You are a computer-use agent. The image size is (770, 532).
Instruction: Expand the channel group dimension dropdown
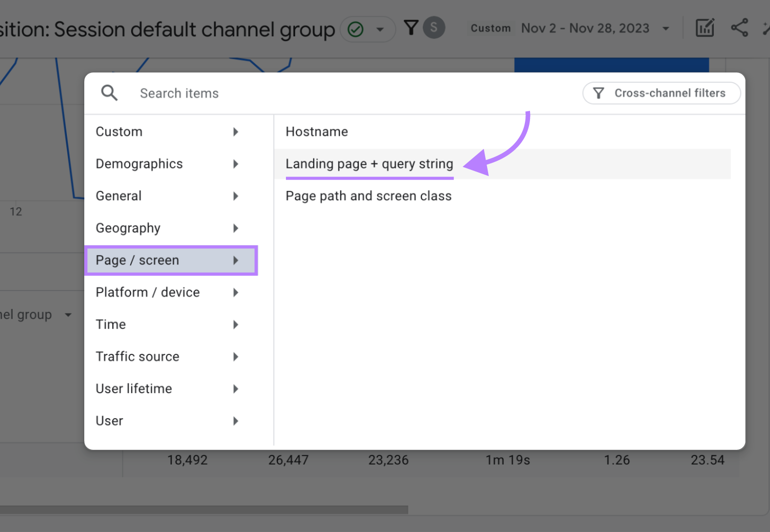pyautogui.click(x=68, y=315)
